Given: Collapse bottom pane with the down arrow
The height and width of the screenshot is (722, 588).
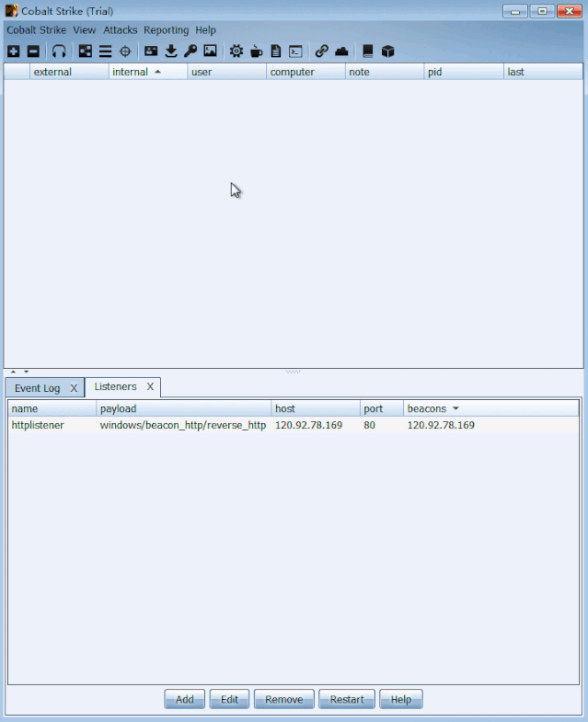Looking at the screenshot, I should click(27, 372).
